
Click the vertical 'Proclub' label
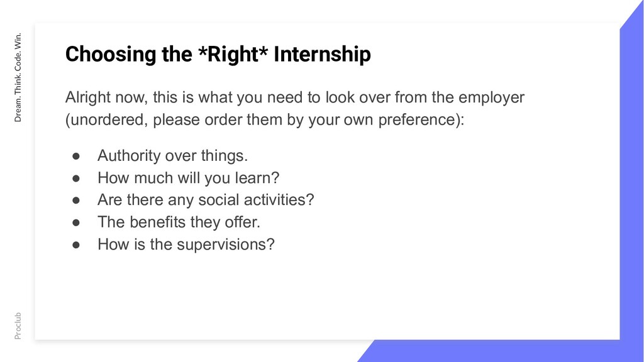click(18, 326)
